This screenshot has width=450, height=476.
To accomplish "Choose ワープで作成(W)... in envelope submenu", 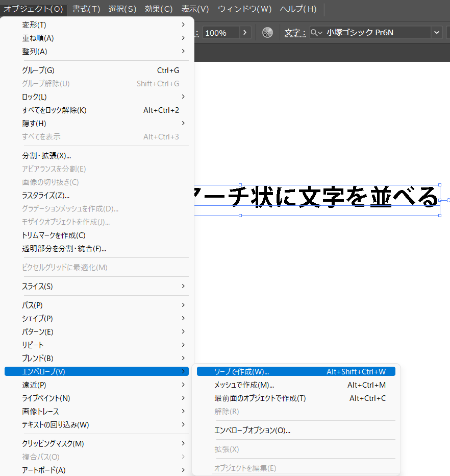I will point(296,371).
